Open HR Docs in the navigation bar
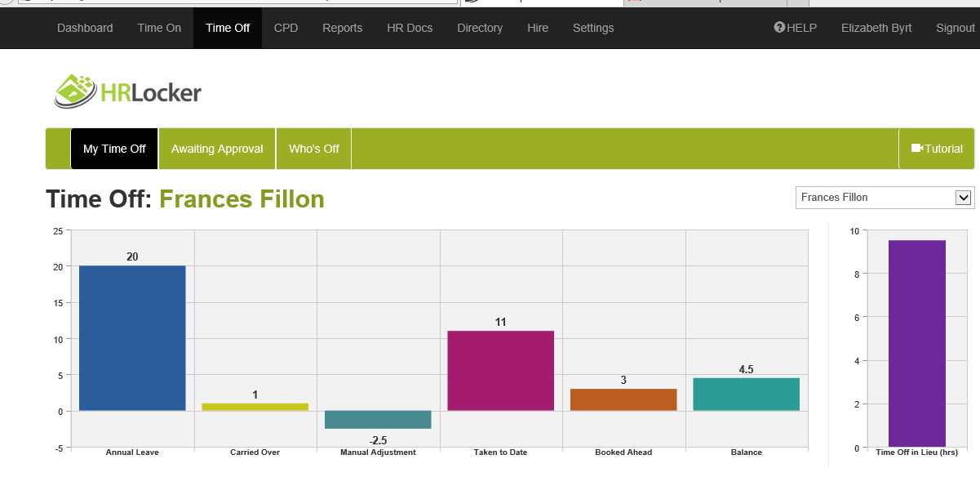The image size is (980, 477). pos(410,28)
